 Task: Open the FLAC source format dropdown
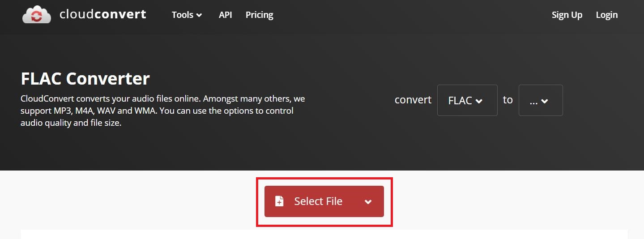pyautogui.click(x=467, y=100)
